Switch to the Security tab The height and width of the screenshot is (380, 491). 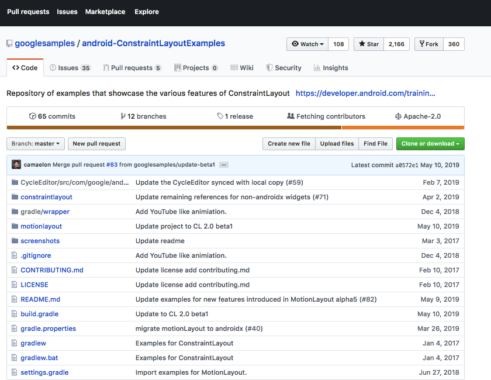[284, 68]
